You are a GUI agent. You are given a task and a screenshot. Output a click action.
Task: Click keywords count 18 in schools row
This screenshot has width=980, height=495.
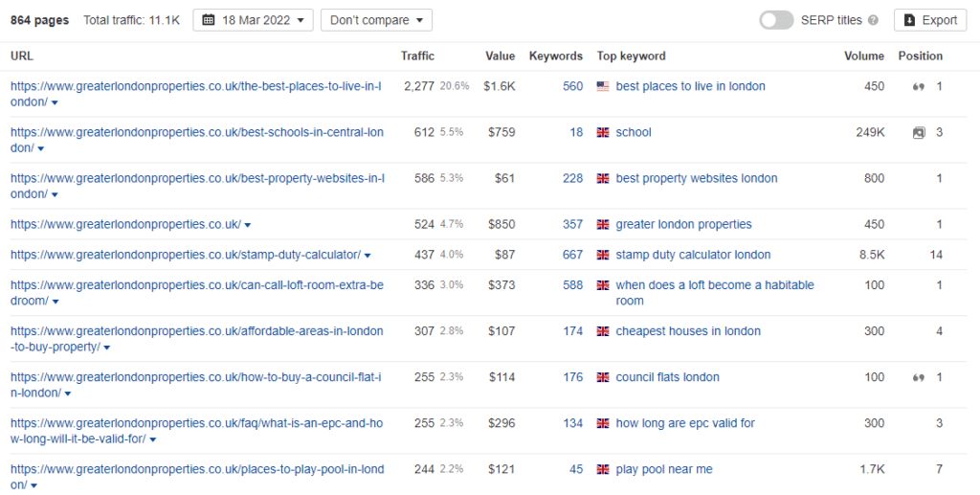(576, 132)
